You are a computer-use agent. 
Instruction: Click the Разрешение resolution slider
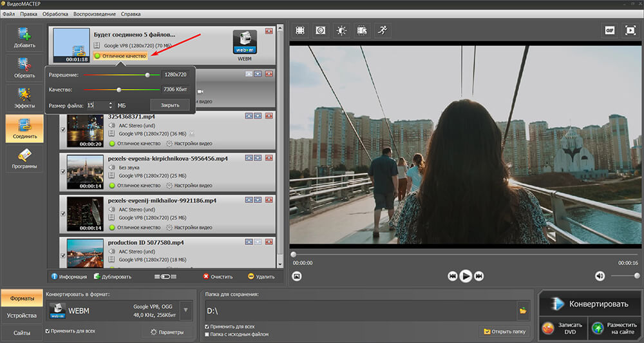pos(122,75)
